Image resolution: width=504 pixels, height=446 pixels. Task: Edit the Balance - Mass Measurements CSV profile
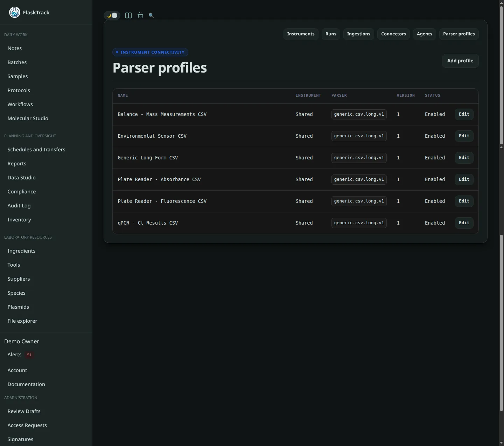point(464,114)
